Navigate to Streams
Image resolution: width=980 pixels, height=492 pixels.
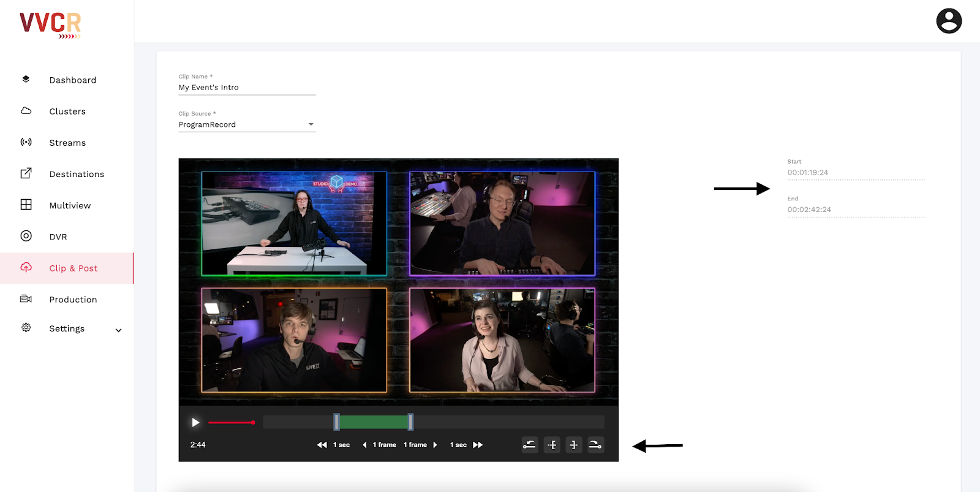click(x=67, y=143)
